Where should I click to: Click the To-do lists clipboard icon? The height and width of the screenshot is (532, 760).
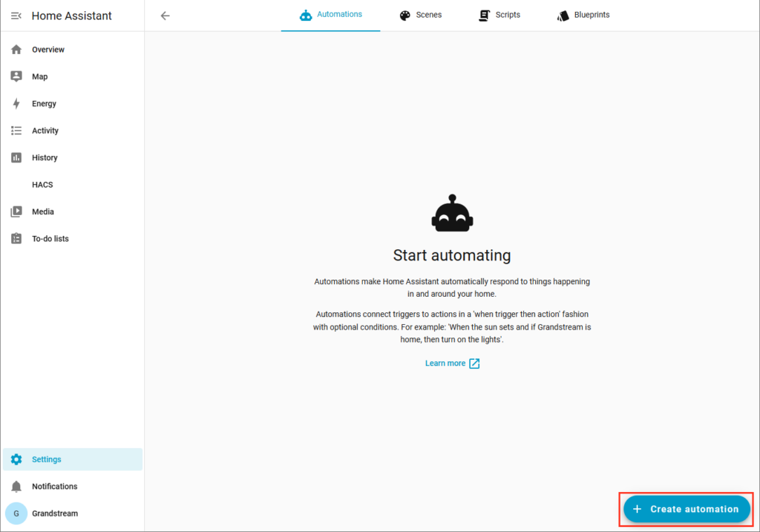click(x=16, y=238)
